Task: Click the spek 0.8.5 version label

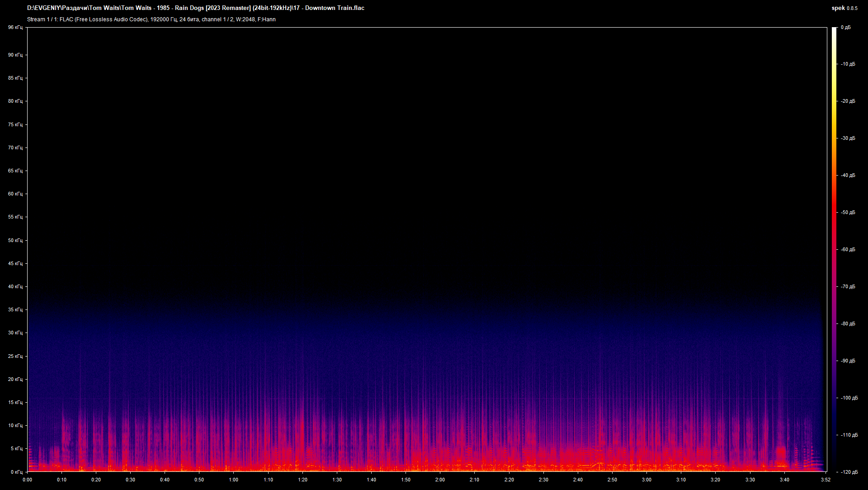Action: (x=844, y=8)
